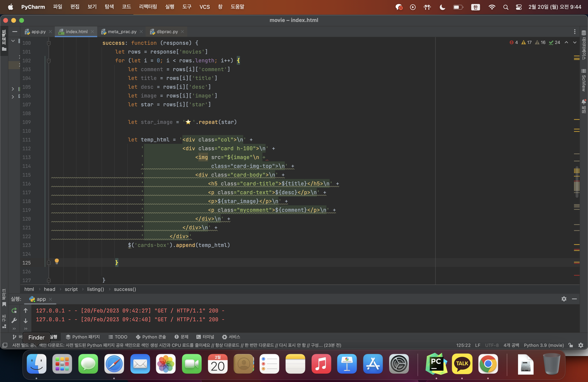Open Google Chrome from the Dock
Image resolution: width=588 pixels, height=382 pixels.
click(x=488, y=364)
